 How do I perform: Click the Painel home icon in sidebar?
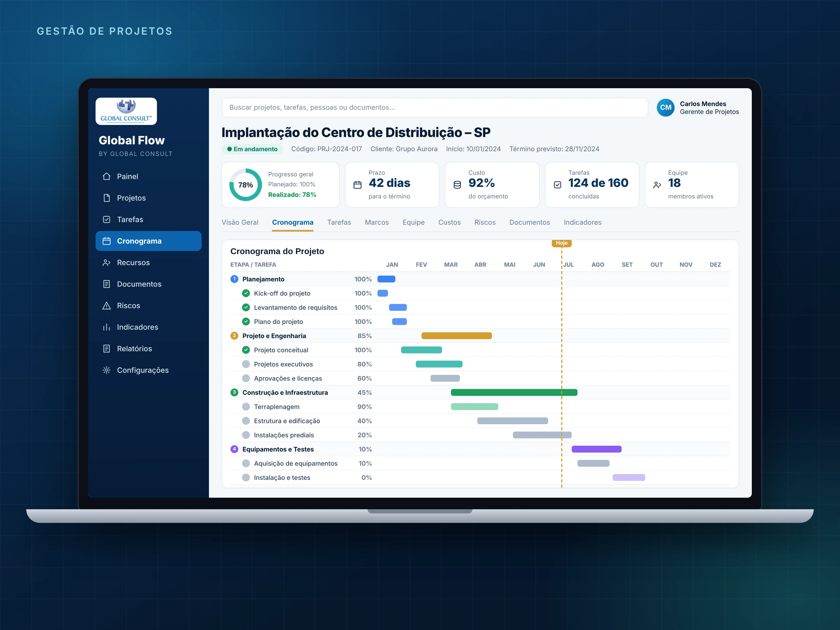click(107, 176)
